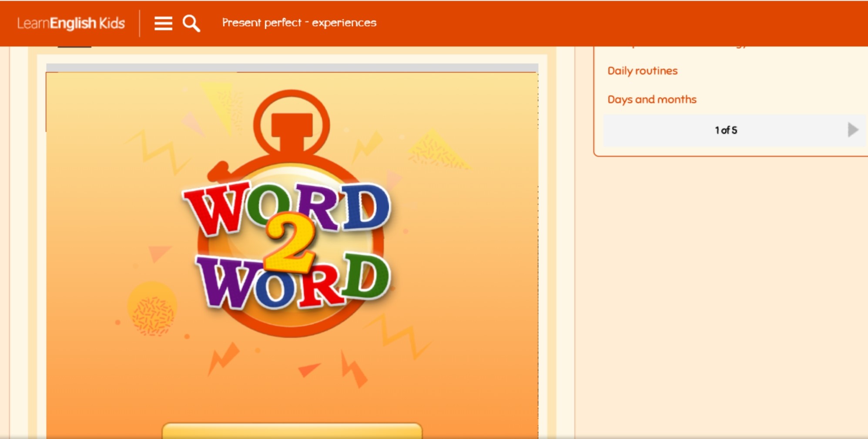Viewport: 868px width, 439px height.
Task: Click the dark underline beneath the orange header
Action: (74, 47)
